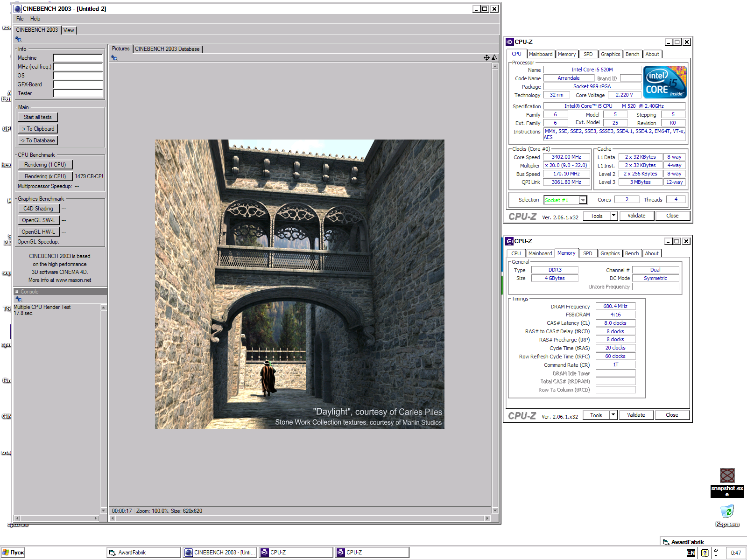The height and width of the screenshot is (560, 747).
Task: Click the lower CPU-Z window title icon
Action: tap(509, 241)
